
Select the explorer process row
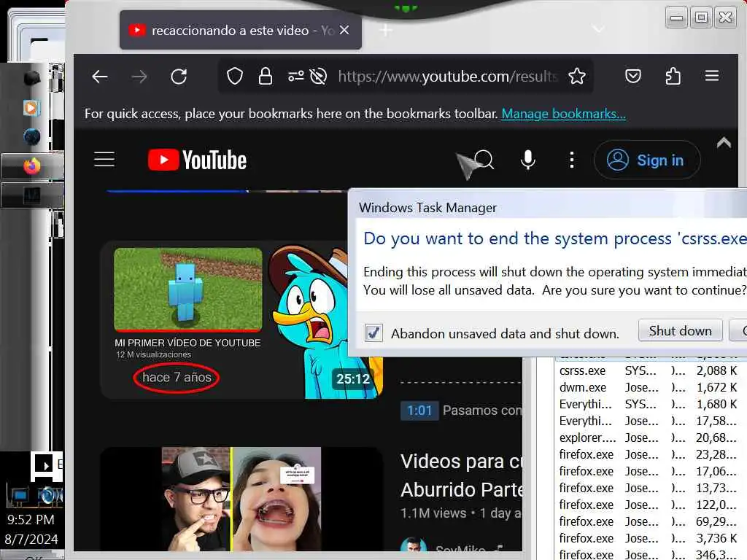(648, 437)
